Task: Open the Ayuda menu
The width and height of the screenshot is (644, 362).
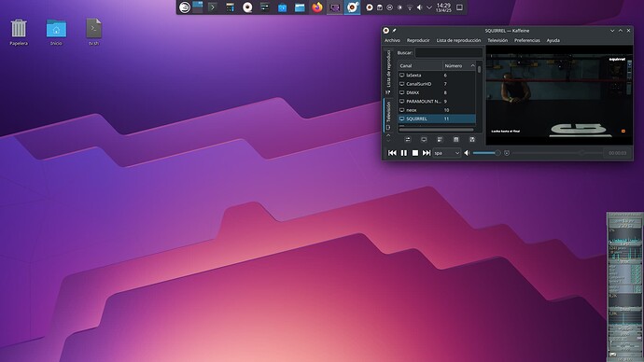Action: (553, 40)
